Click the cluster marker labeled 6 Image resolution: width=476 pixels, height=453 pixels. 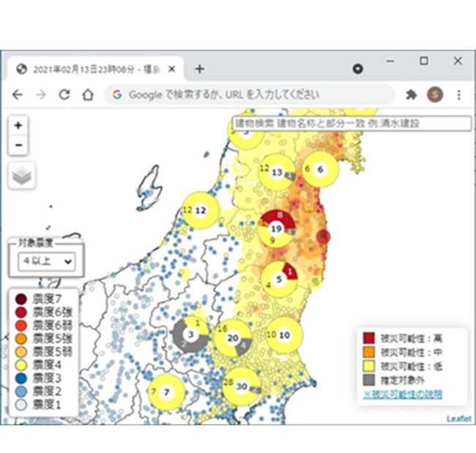[x=320, y=169]
